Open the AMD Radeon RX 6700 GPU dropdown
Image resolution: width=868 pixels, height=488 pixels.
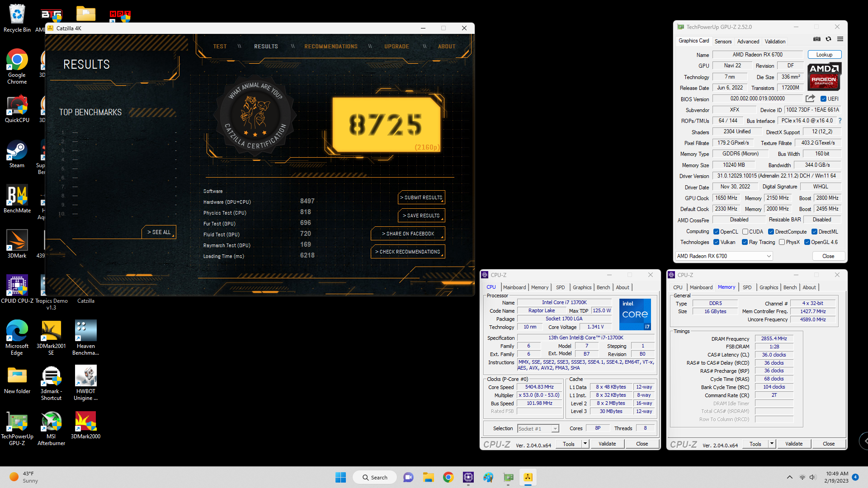tap(724, 256)
